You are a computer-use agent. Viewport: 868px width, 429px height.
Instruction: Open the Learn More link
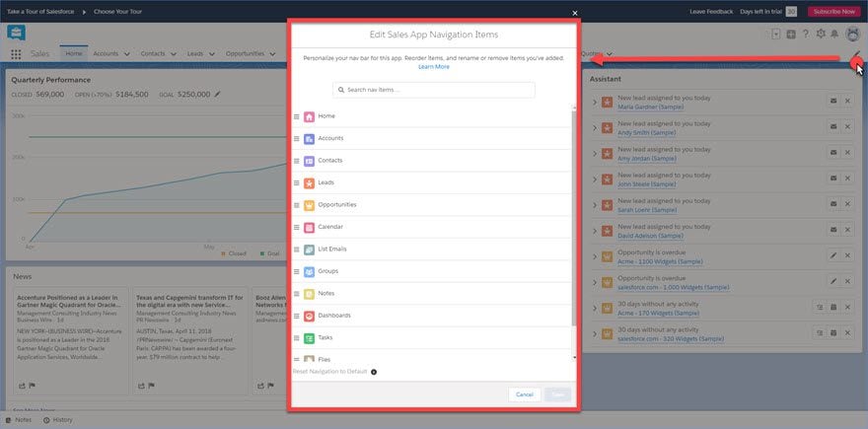coord(433,67)
